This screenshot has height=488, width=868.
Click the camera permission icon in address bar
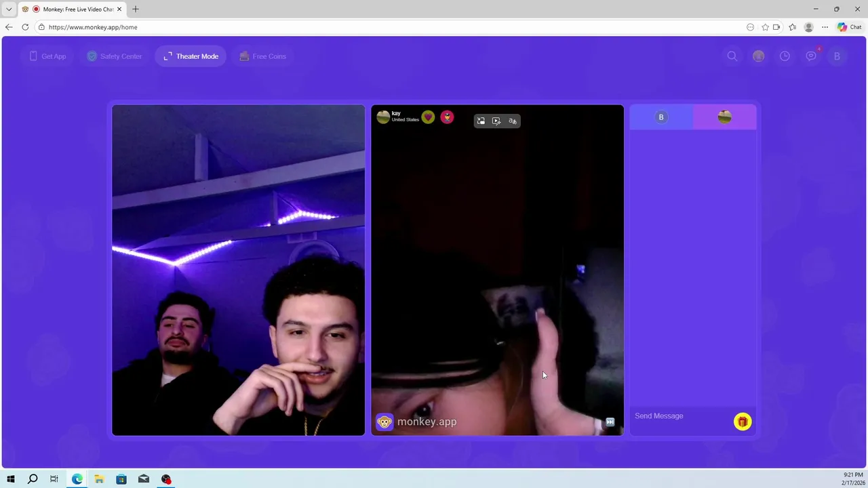pos(776,27)
